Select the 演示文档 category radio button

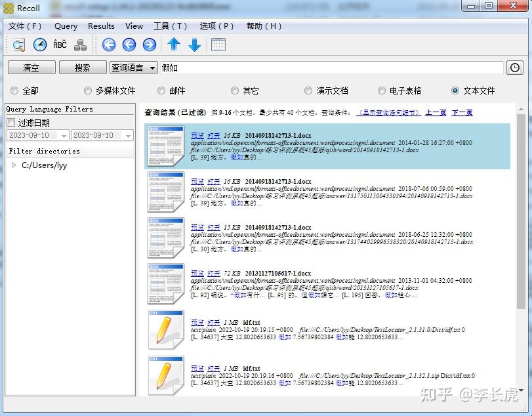coord(308,91)
